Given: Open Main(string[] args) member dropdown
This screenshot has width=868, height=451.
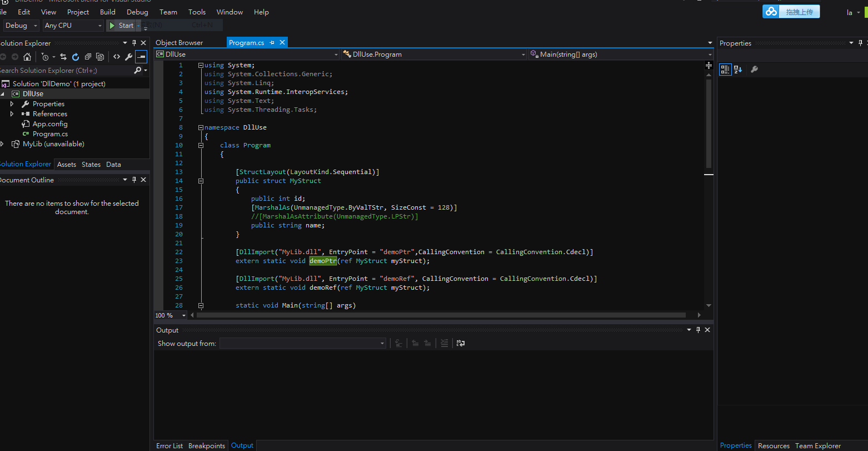Looking at the screenshot, I should (x=621, y=54).
